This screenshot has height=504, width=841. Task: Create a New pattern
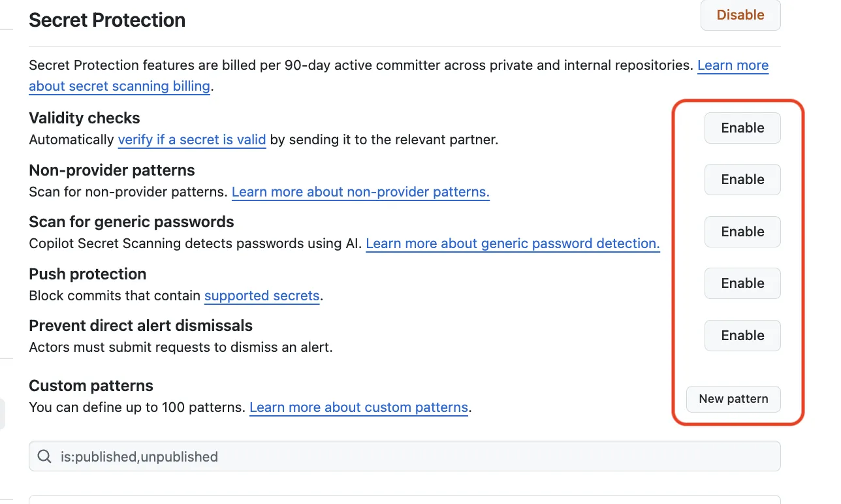[x=733, y=399]
